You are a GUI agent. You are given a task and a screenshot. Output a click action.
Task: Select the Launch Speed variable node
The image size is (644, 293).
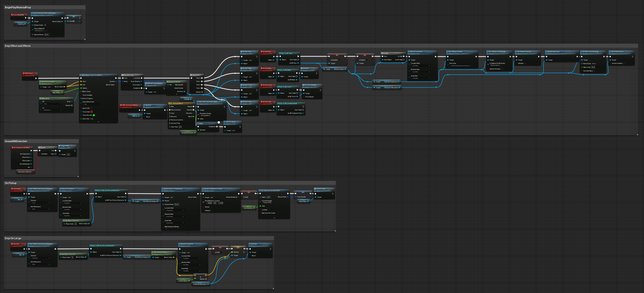click(x=183, y=281)
